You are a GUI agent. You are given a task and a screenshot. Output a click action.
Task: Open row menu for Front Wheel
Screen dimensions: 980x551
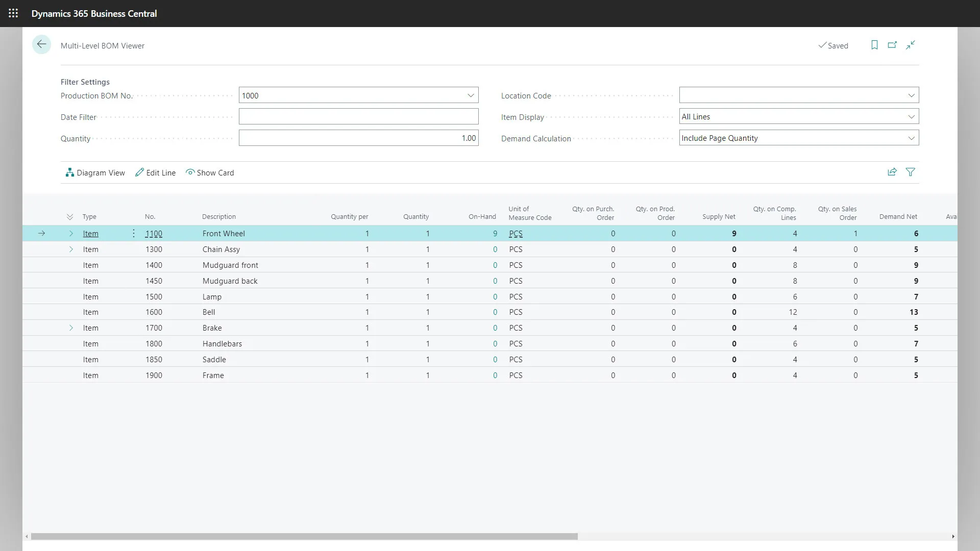[x=134, y=234]
